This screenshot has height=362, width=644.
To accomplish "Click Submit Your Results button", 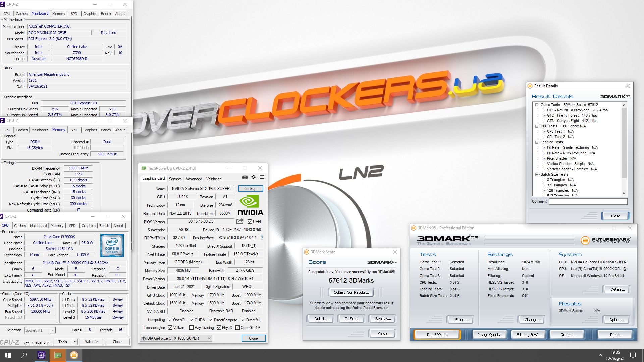I will point(351,292).
